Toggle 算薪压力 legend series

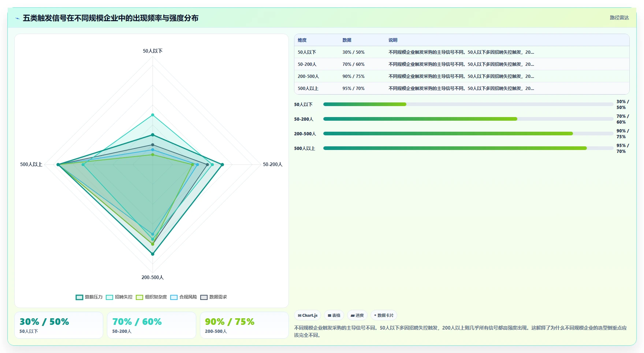coord(89,297)
